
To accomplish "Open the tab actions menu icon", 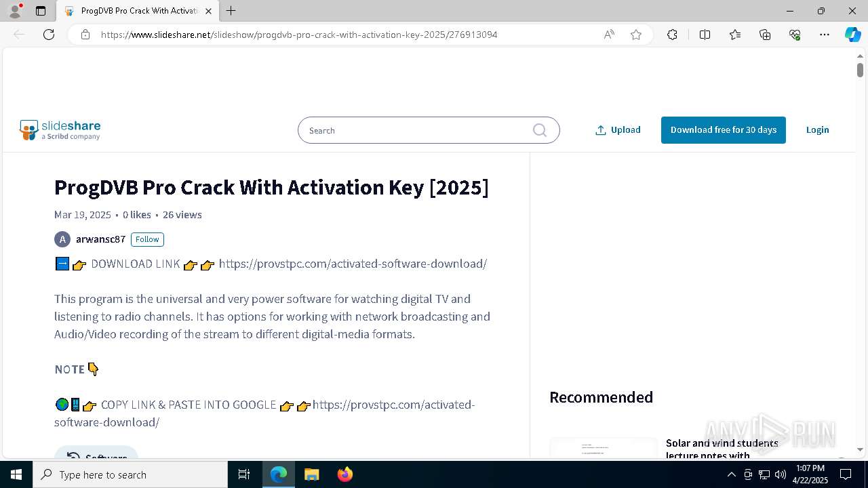I will pyautogui.click(x=41, y=11).
